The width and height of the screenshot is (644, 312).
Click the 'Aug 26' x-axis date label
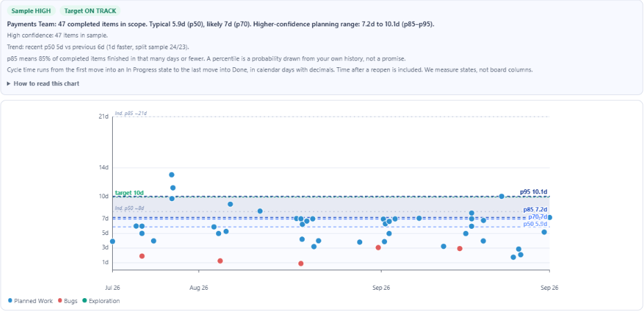pyautogui.click(x=199, y=288)
